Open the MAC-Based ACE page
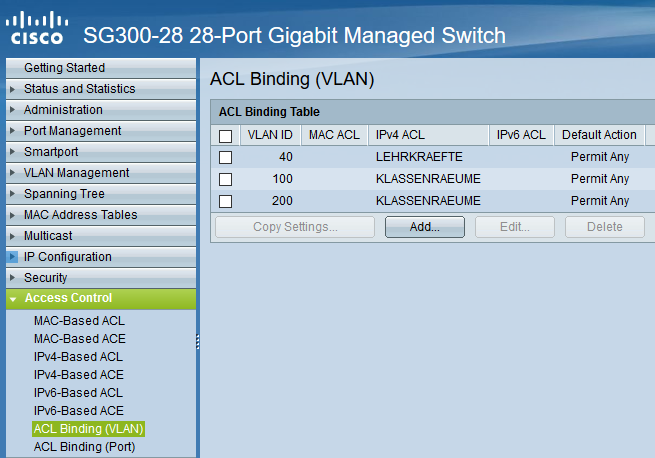The image size is (655, 458). (80, 338)
